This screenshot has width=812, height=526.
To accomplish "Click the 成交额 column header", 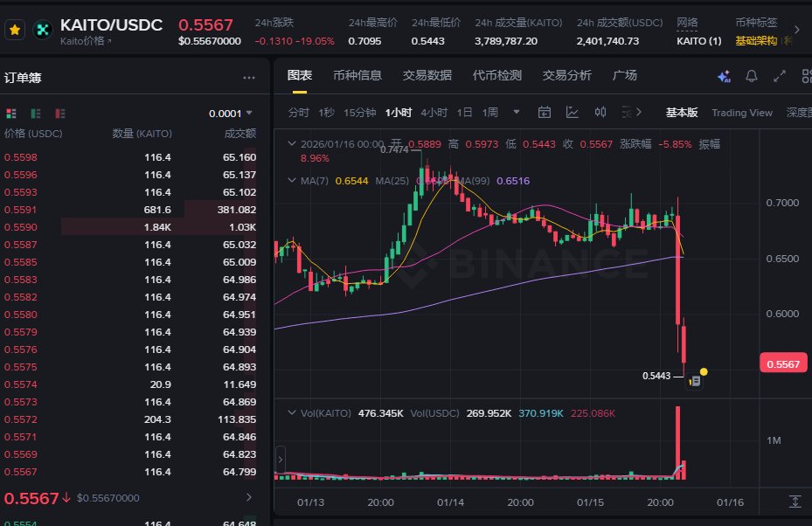I will [x=239, y=134].
